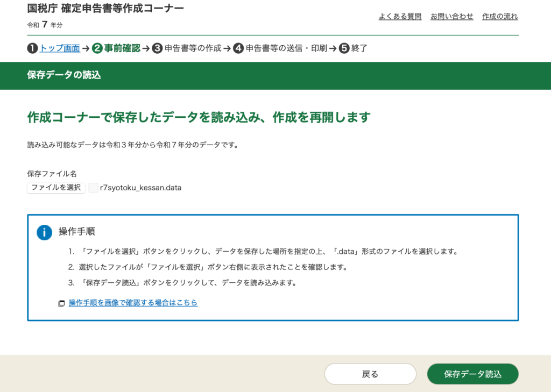The image size is (551, 392).
Task: Open 操作手順を画像で確認する場合はこちら link
Action: click(x=133, y=303)
